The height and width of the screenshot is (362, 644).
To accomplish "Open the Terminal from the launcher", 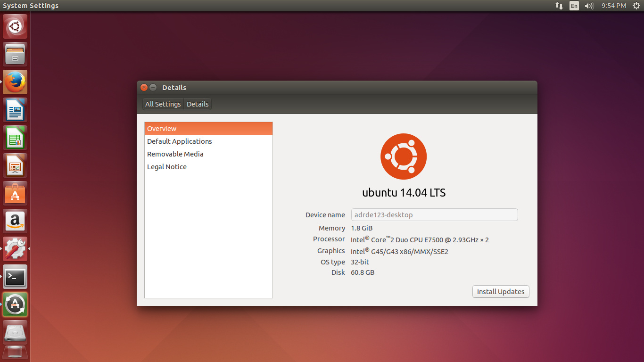I will click(15, 277).
